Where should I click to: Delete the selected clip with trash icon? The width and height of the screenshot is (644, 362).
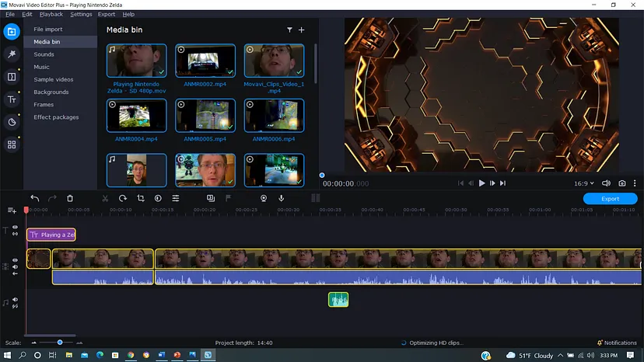70,199
